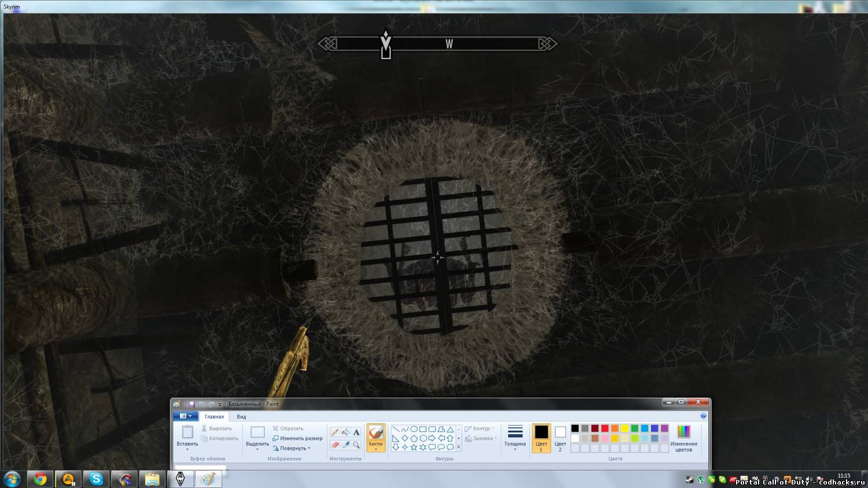Screen dimensions: 868x488
Task: Pick the gray palette color in the top row
Action: pyautogui.click(x=585, y=428)
